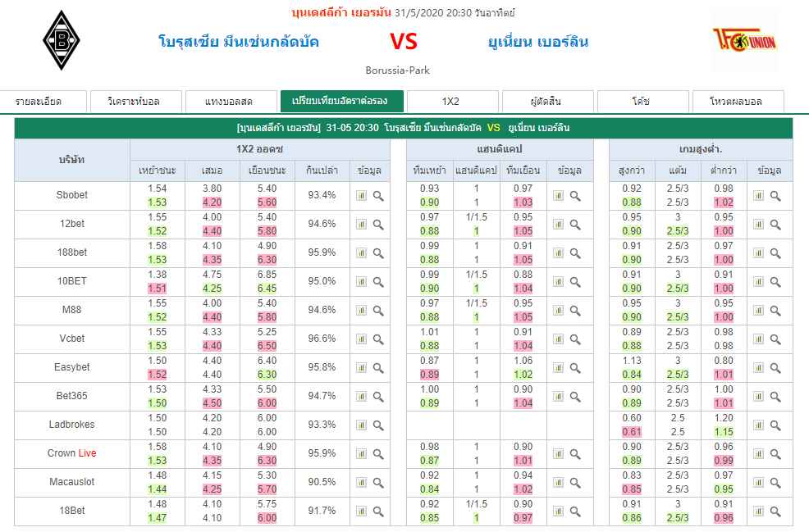Open the Vcbet handicap chart icon
This screenshot has width=809, height=532.
coord(558,339)
